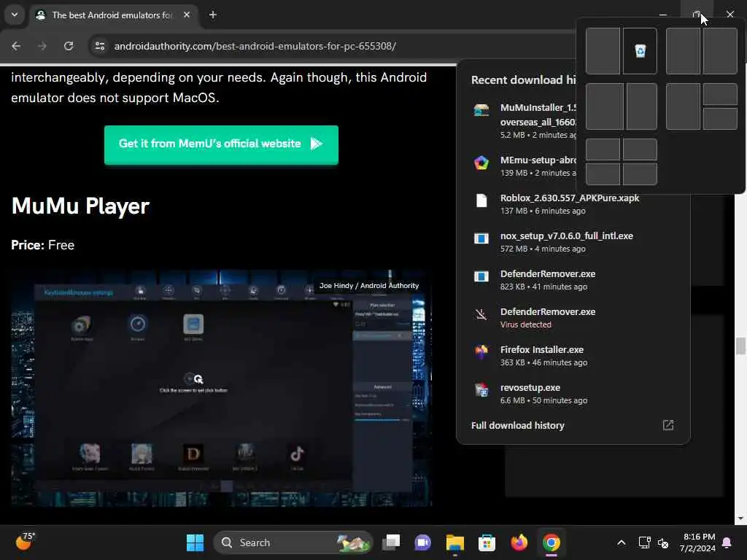Open the Teams chat taskbar icon
Screen dimensions: 747x560
(423, 542)
